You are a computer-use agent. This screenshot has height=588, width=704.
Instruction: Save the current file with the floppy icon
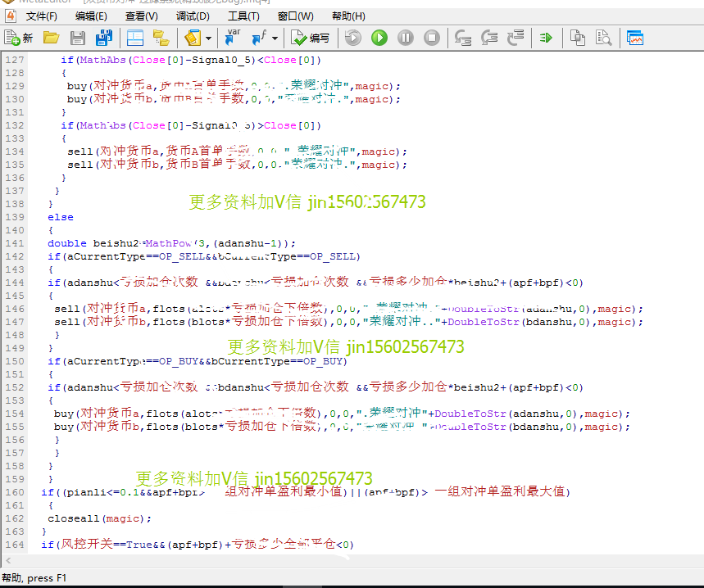(x=77, y=38)
